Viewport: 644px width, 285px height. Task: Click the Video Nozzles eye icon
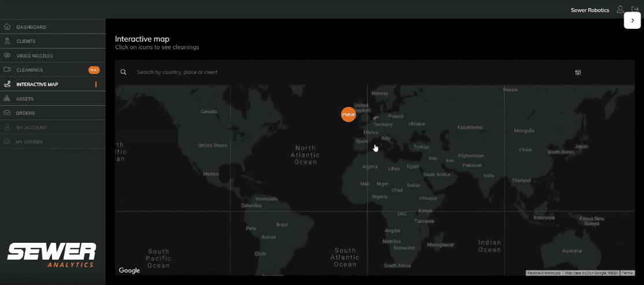7,55
